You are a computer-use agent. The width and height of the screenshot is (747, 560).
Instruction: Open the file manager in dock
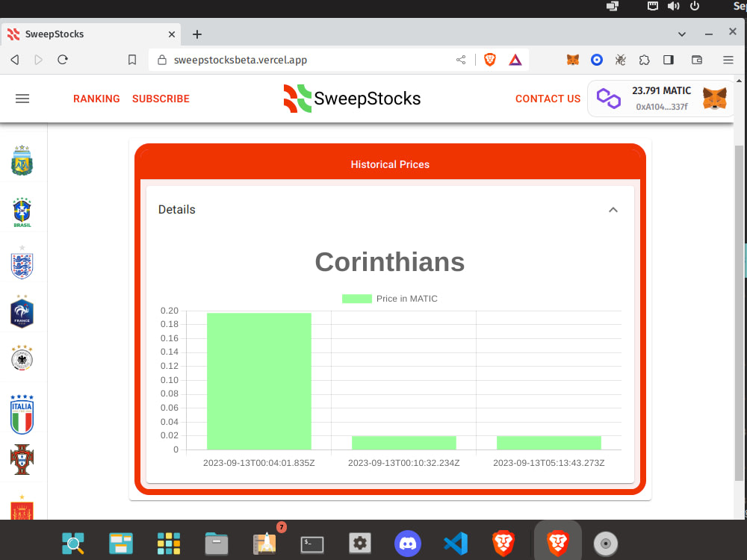tap(217, 544)
